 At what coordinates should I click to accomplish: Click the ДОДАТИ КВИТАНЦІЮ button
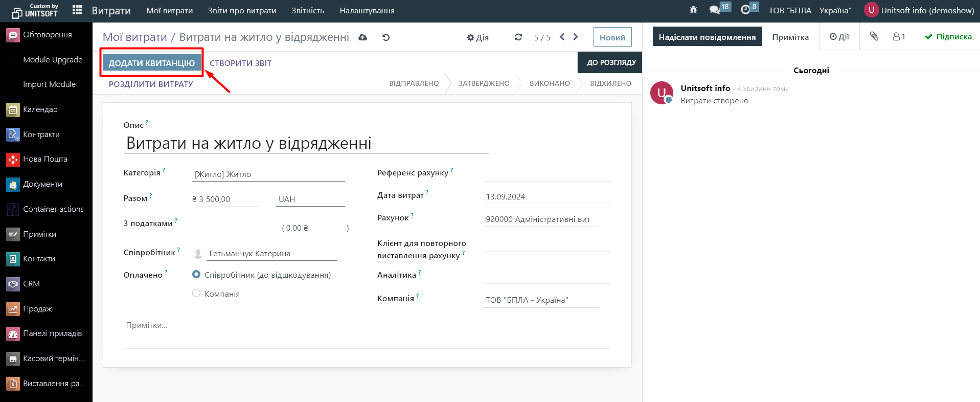[x=152, y=63]
